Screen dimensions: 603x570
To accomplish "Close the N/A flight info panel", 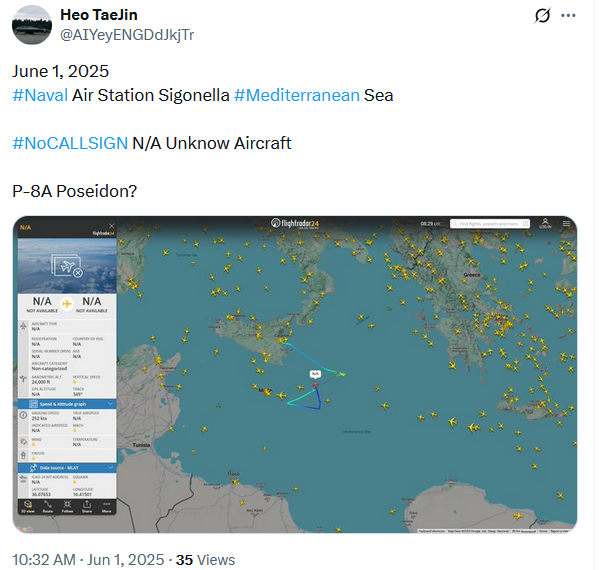I will click(x=112, y=226).
